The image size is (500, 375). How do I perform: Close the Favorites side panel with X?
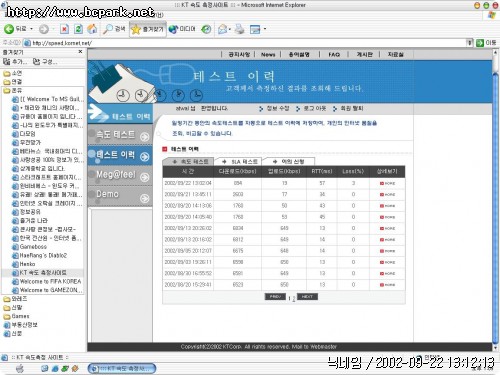tap(80, 52)
